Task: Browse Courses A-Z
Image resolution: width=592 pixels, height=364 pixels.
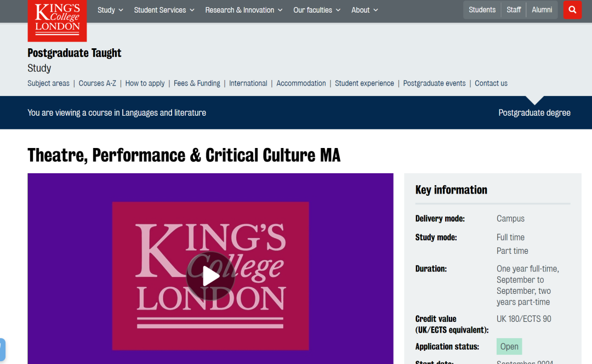Action: 98,83
